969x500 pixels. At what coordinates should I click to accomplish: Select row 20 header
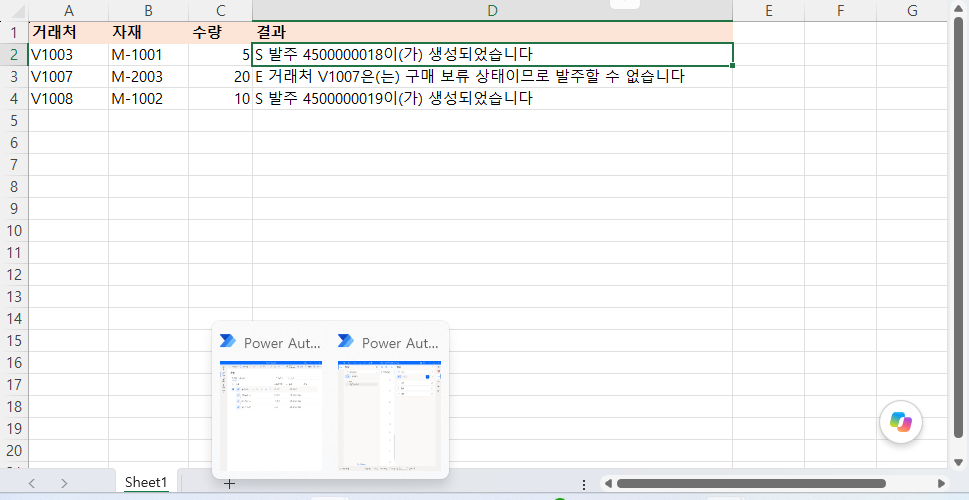click(14, 451)
